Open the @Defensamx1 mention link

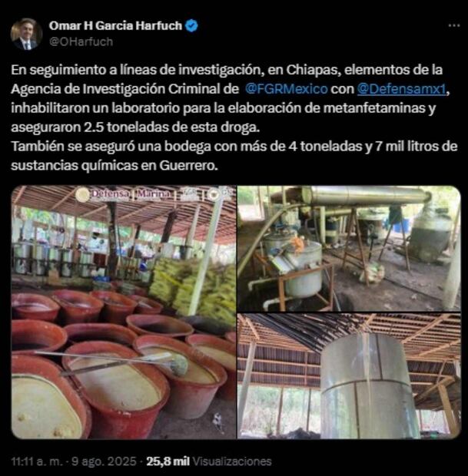[401, 89]
